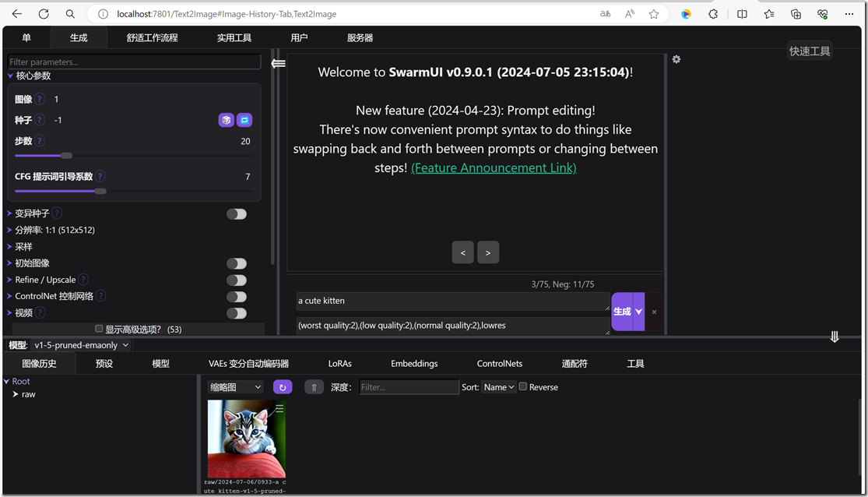Switch to the LoRAs tab
This screenshot has height=497, width=868.
point(340,364)
